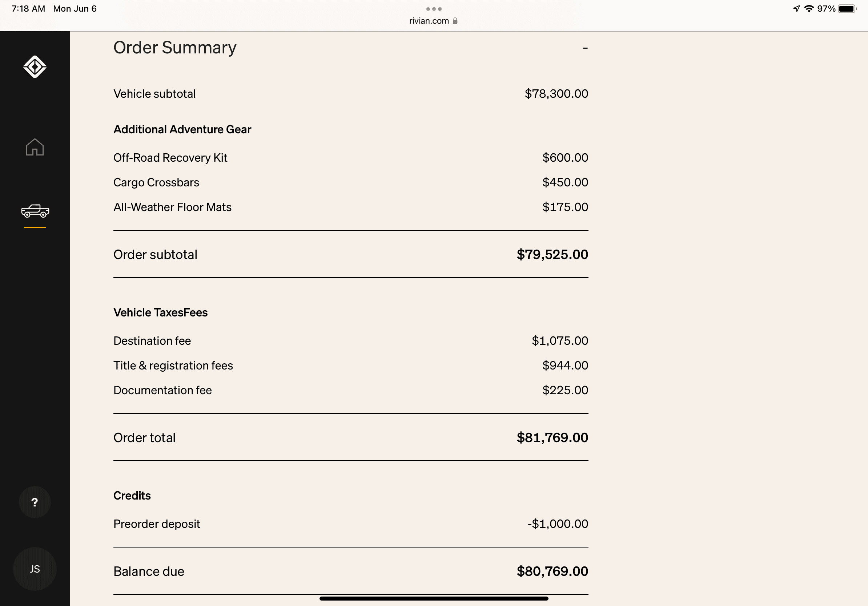This screenshot has height=606, width=868.
Task: Tap the 7:18 AM clock
Action: coord(28,9)
